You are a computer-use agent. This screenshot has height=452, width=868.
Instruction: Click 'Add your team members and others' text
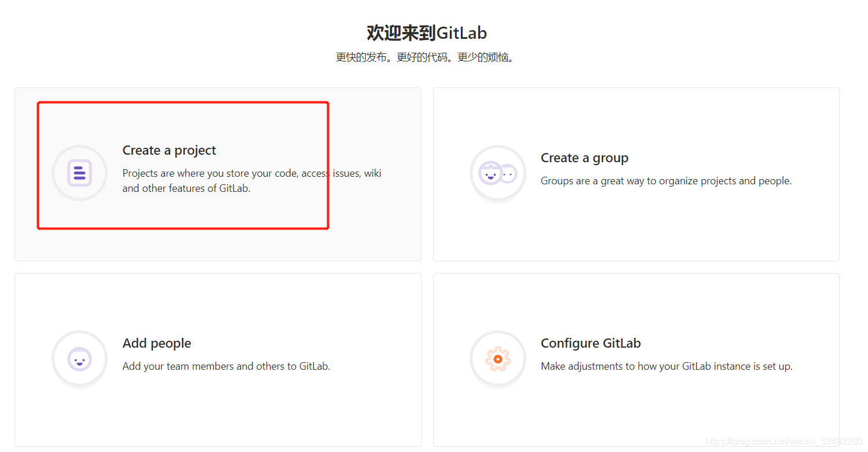[x=226, y=366]
